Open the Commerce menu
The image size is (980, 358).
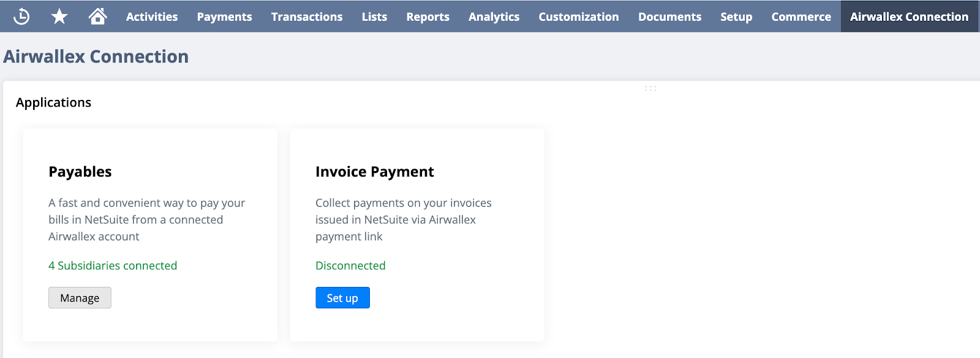click(x=801, y=17)
